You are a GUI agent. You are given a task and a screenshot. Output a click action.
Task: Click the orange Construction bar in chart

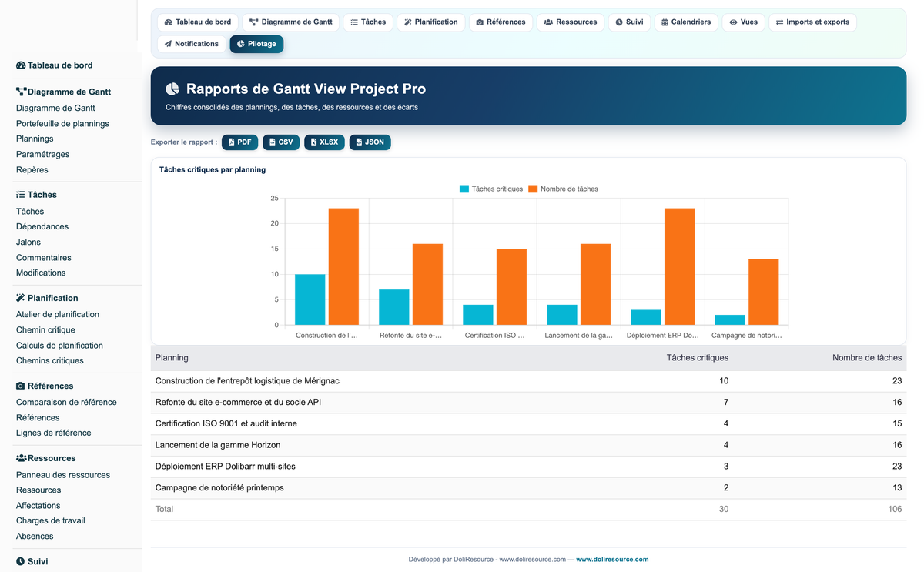coord(343,266)
